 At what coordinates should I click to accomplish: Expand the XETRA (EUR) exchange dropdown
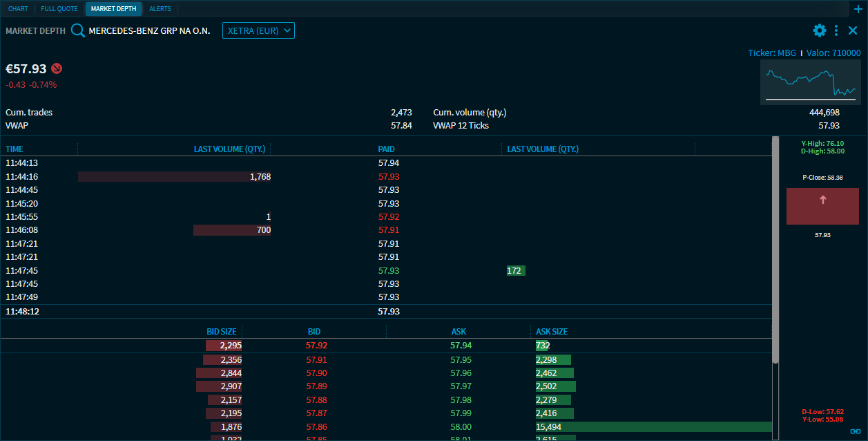tap(258, 30)
